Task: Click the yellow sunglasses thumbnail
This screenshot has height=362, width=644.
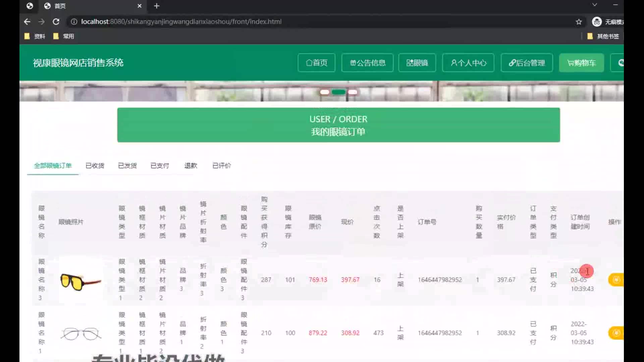Action: pyautogui.click(x=80, y=281)
